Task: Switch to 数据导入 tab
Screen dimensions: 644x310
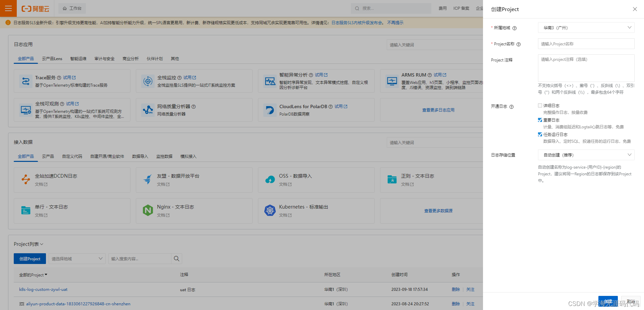Action: tap(140, 156)
